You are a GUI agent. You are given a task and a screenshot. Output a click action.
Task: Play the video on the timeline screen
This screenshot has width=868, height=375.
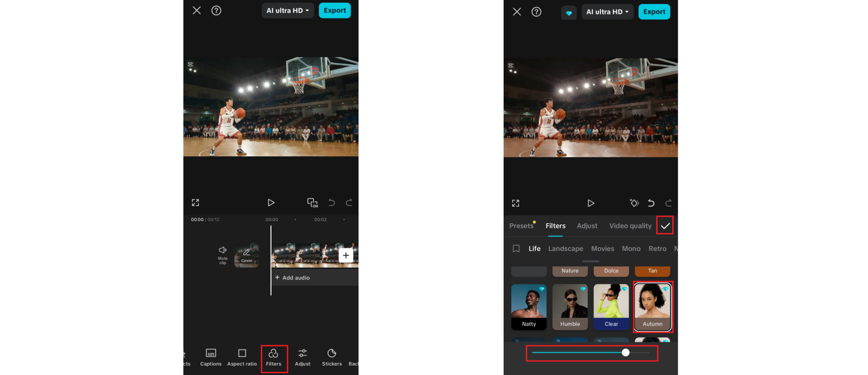(x=271, y=202)
